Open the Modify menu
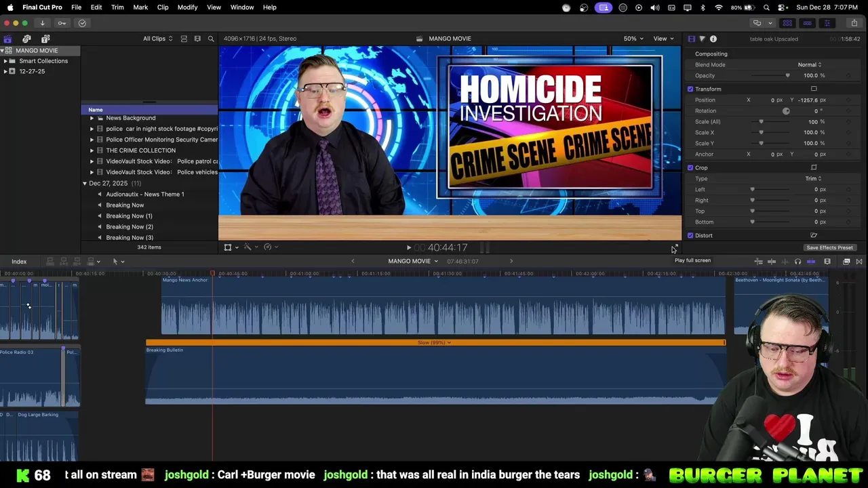Screen dimensions: 868x488 pos(187,7)
